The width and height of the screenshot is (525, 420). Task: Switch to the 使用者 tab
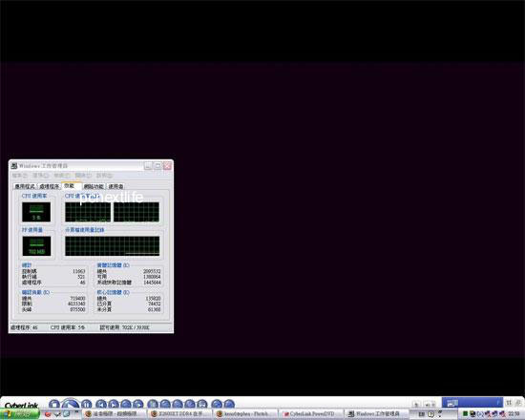[x=115, y=186]
